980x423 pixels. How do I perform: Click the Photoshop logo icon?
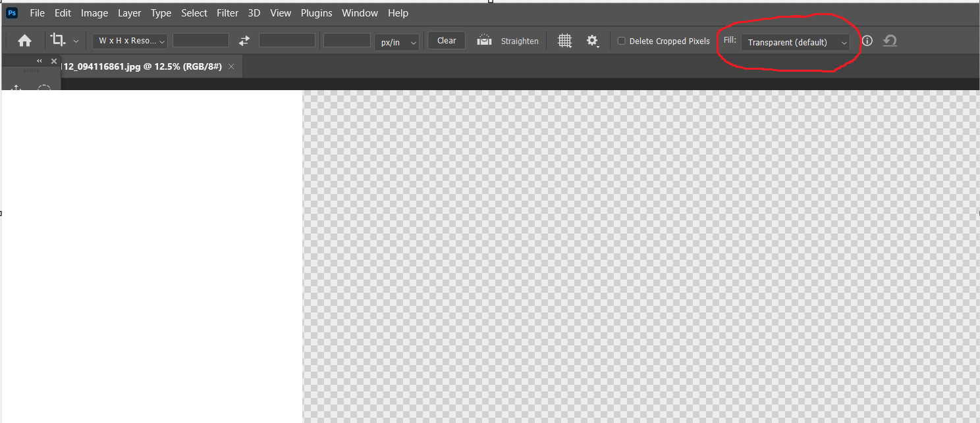tap(12, 12)
